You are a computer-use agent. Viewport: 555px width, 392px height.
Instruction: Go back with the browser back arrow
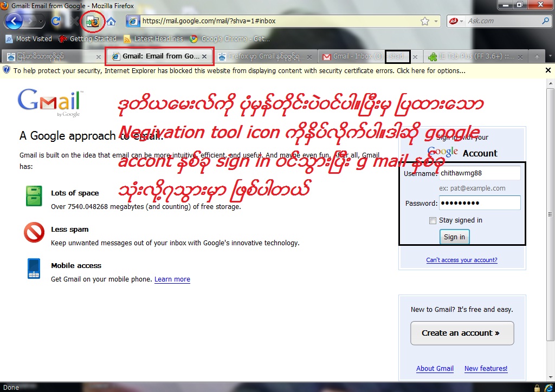tap(14, 21)
